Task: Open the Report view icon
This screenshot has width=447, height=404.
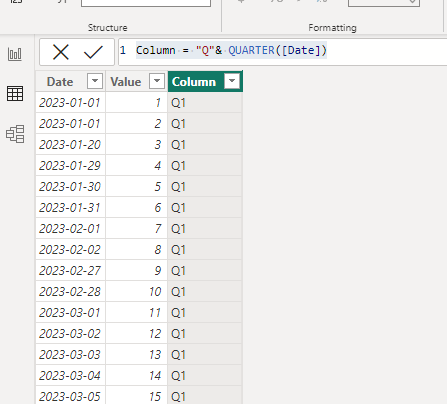Action: click(15, 54)
